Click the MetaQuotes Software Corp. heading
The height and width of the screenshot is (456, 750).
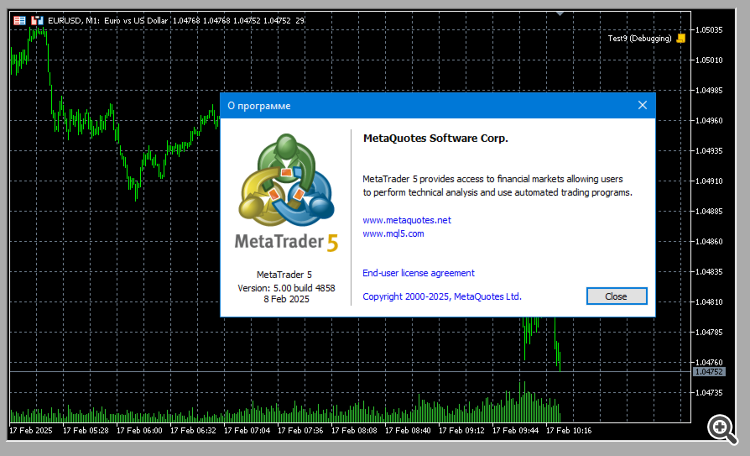[x=435, y=138]
